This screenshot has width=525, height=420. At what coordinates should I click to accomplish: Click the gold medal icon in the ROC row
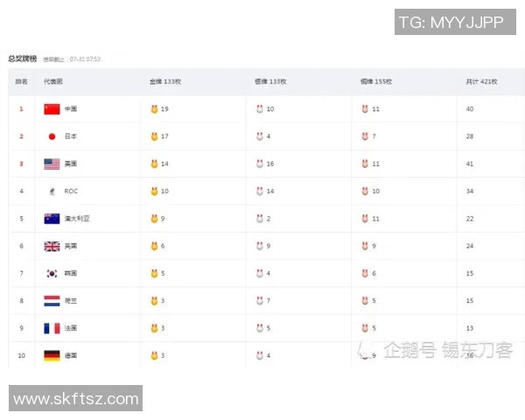154,192
